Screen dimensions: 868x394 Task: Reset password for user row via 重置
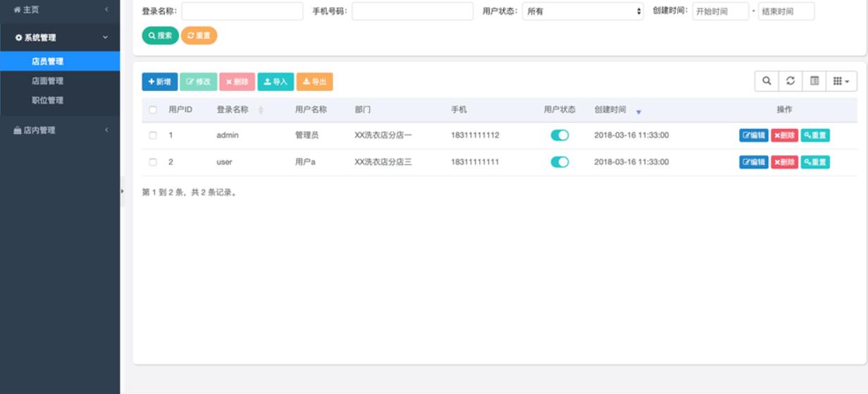(x=815, y=162)
